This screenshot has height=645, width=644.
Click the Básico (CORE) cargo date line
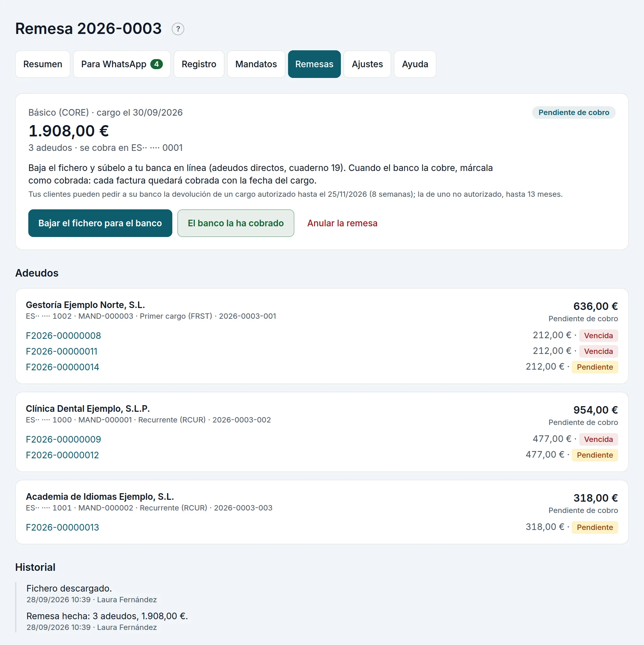[106, 113]
